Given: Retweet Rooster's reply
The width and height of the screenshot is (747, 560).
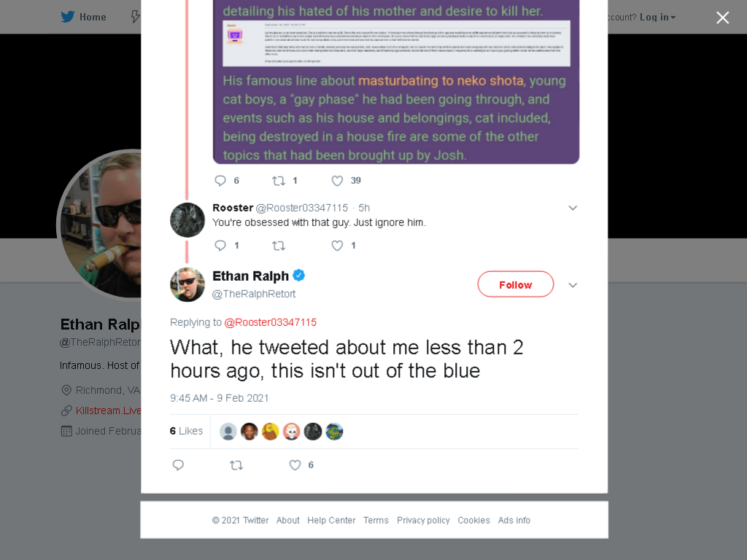Looking at the screenshot, I should [x=279, y=245].
